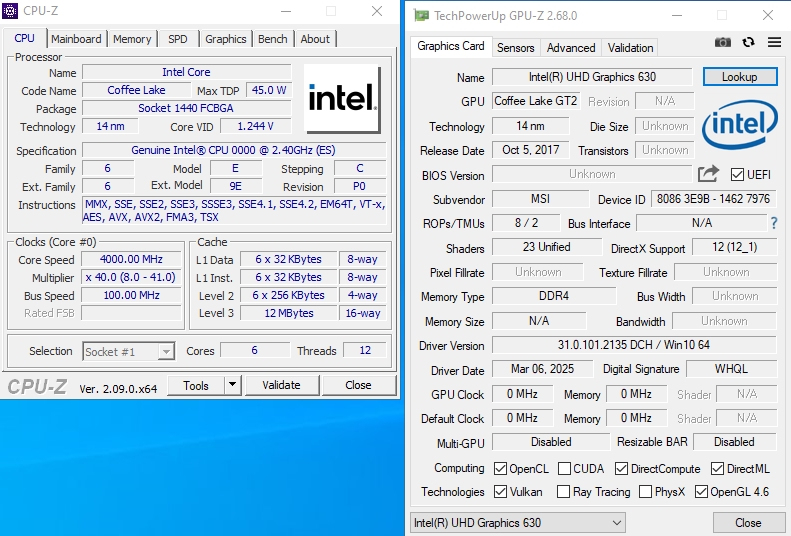Switch to the SPD tab

pos(178,39)
